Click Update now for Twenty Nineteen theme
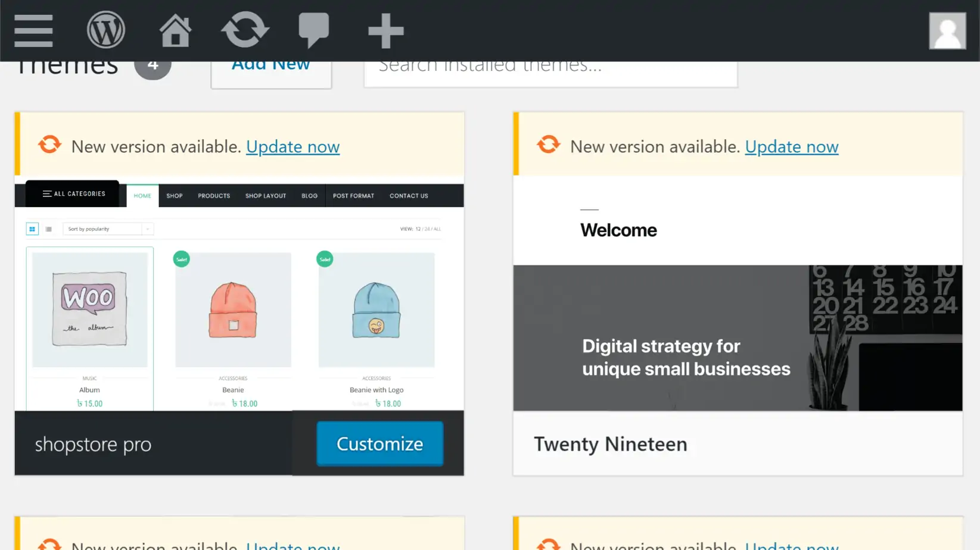Image resolution: width=980 pixels, height=550 pixels. pyautogui.click(x=791, y=146)
